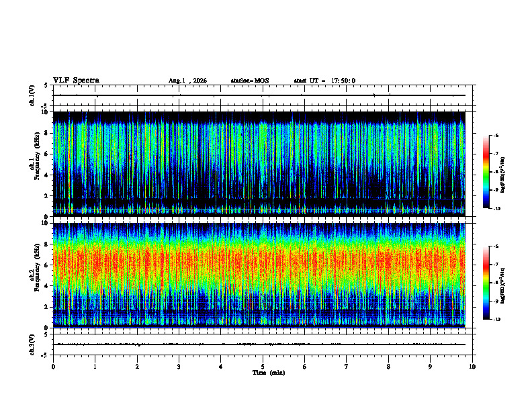Select the ch.2 colorbar "log(PSD)" unit label
532x411 pixels.
[502, 285]
